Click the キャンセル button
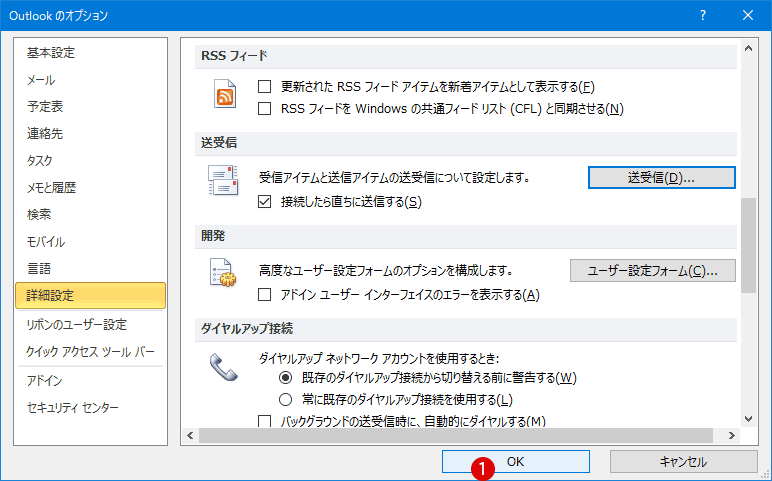772x481 pixels. pyautogui.click(x=683, y=462)
